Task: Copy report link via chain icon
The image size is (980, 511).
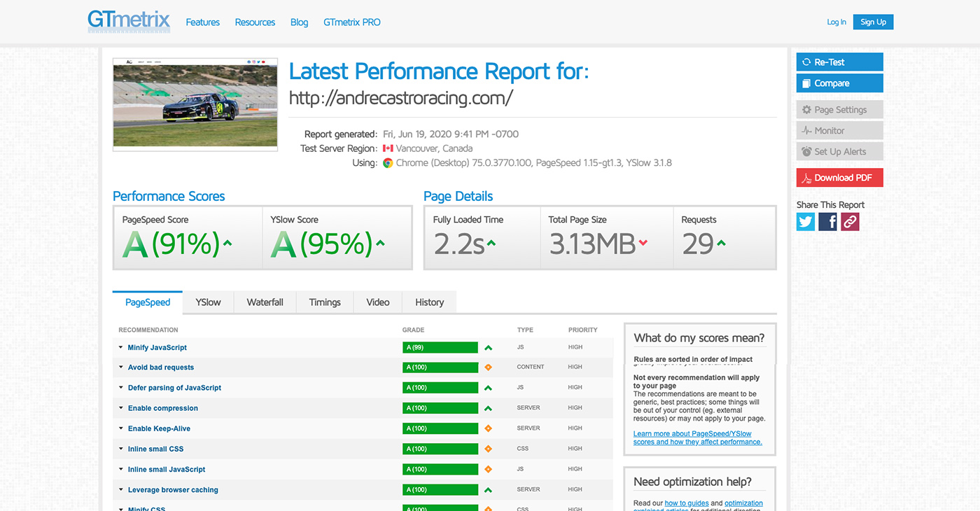Action: pyautogui.click(x=850, y=222)
